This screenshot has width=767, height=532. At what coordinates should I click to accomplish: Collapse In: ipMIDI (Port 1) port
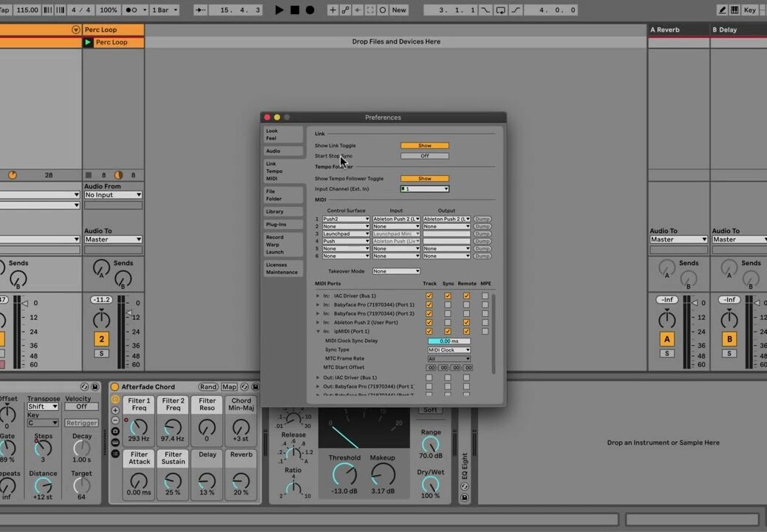pyautogui.click(x=318, y=331)
